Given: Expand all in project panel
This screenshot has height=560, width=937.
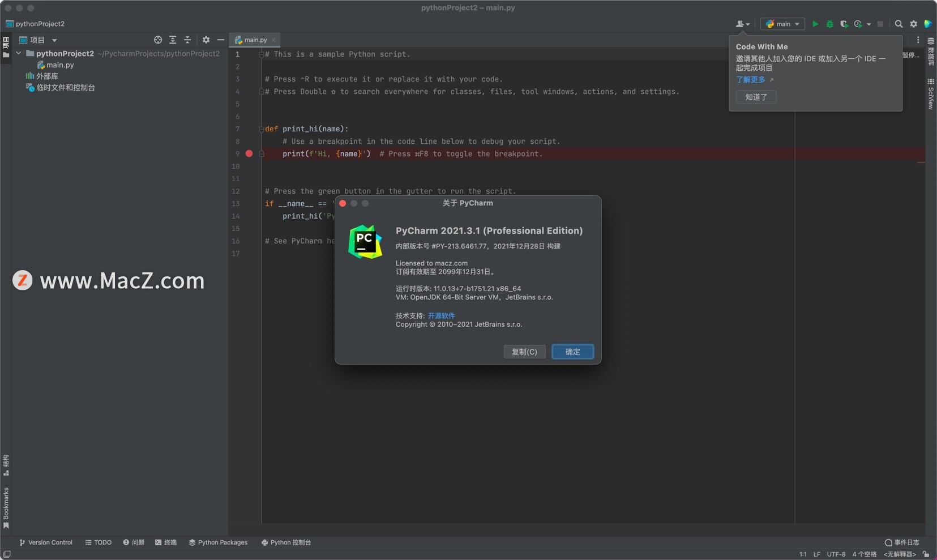Looking at the screenshot, I should (x=173, y=40).
